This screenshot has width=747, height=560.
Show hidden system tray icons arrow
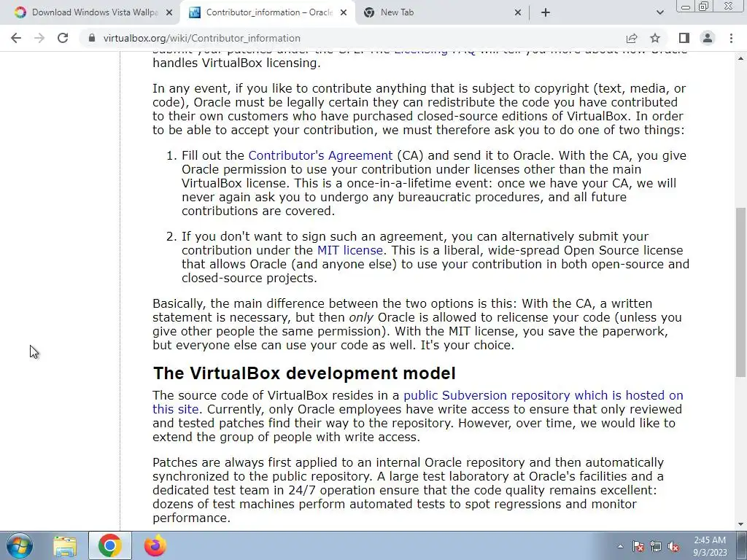coord(620,546)
